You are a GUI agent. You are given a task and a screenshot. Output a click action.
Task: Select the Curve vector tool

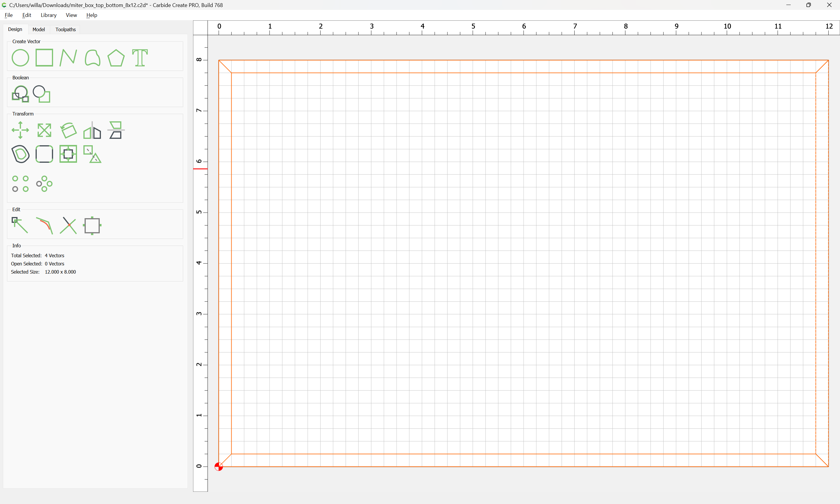[92, 58]
